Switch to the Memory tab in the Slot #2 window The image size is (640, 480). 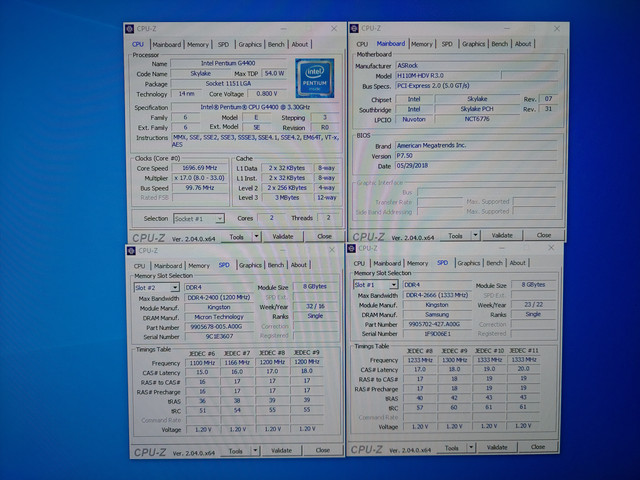[199, 266]
